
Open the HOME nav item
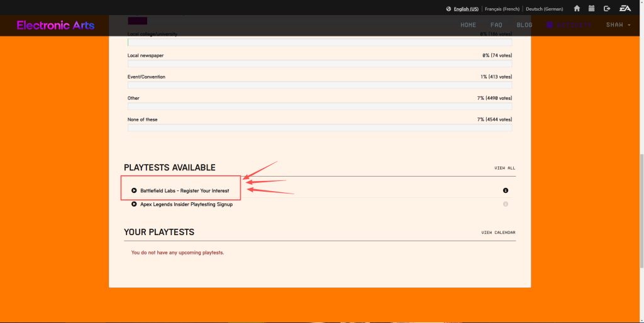(x=468, y=25)
